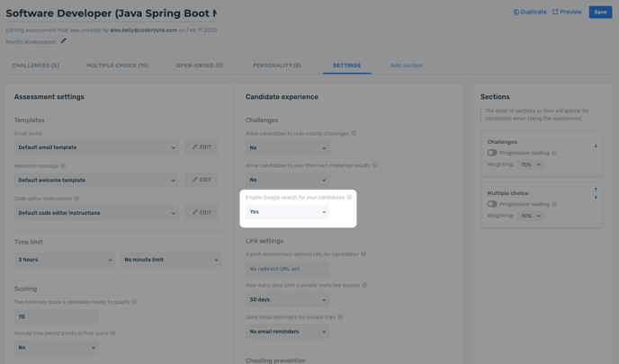Toggle Progressive loading for Challenges section
This screenshot has width=619, height=364.
[x=492, y=153]
